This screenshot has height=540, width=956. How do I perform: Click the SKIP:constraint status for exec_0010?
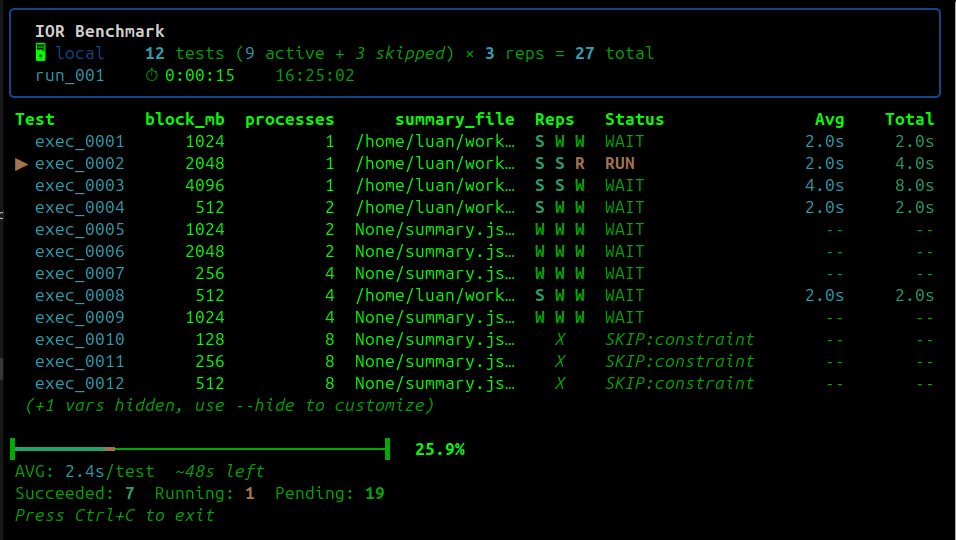[679, 339]
